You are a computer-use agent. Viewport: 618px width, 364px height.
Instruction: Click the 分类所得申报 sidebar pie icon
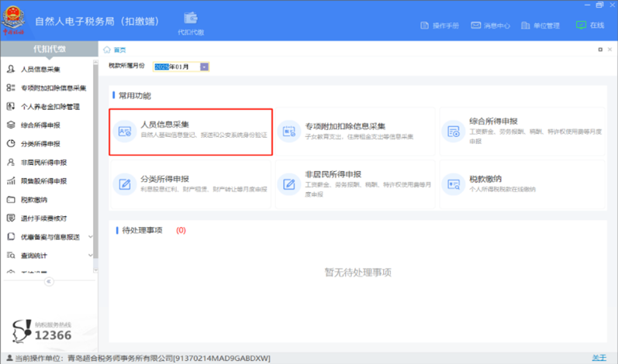coord(11,143)
